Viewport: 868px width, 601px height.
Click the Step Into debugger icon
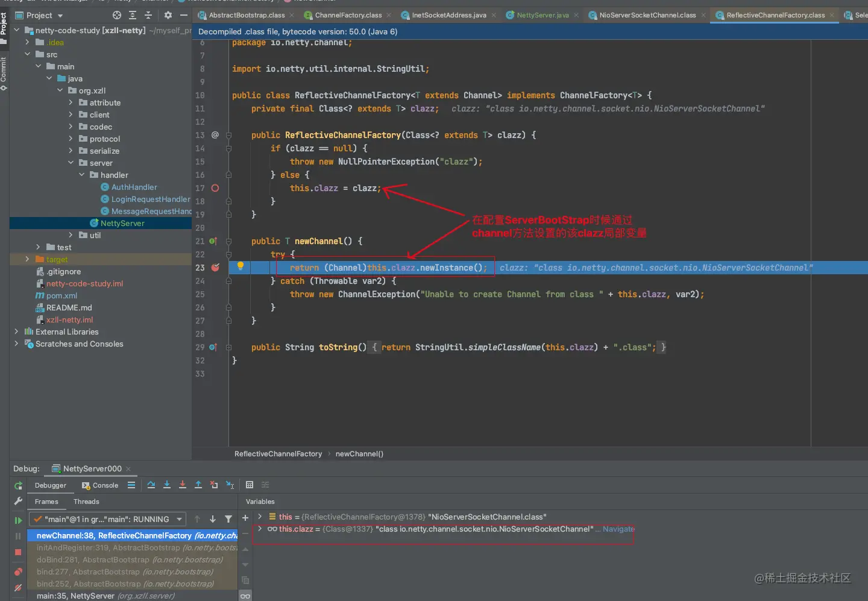(x=167, y=485)
